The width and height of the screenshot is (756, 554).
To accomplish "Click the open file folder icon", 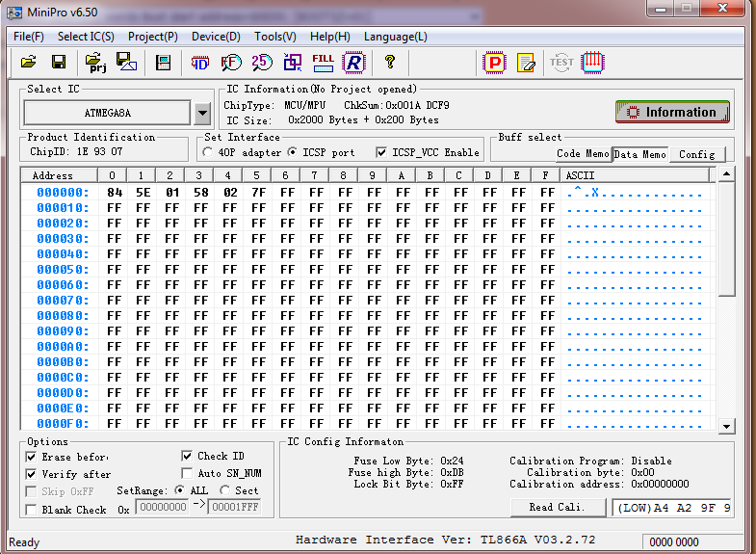I will tap(29, 63).
